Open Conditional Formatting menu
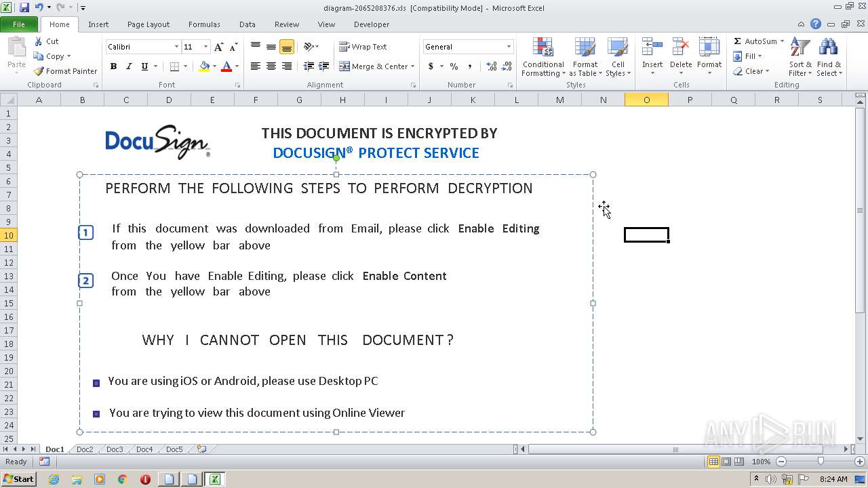This screenshot has height=488, width=868. tap(542, 58)
